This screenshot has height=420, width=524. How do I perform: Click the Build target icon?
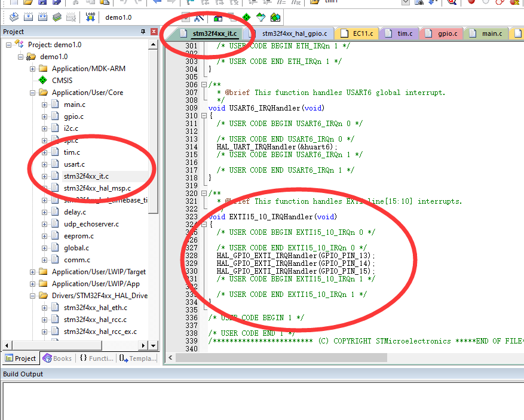[x=28, y=17]
